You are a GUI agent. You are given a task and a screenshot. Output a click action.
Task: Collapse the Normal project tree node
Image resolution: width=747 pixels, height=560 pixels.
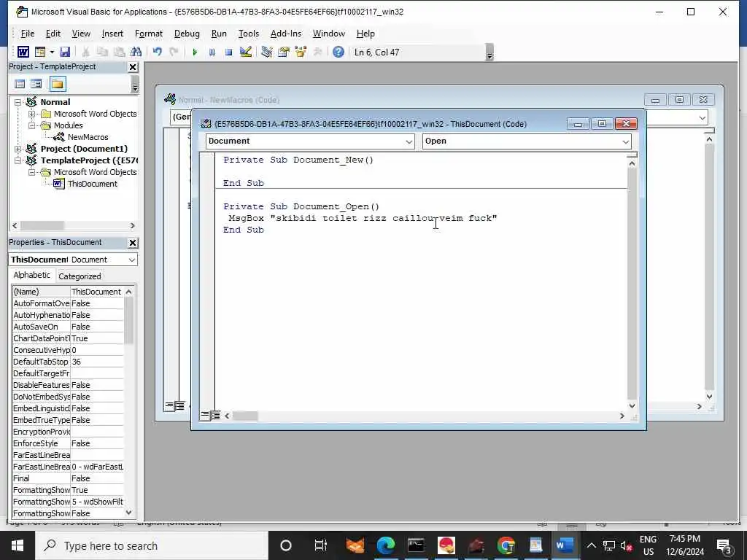(18, 102)
